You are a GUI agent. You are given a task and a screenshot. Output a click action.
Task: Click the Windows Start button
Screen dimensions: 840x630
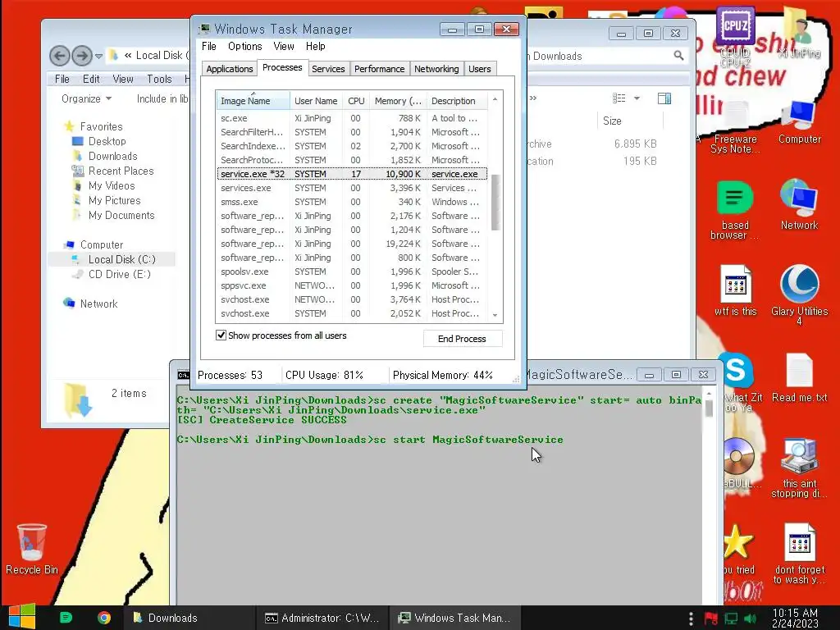coord(22,617)
